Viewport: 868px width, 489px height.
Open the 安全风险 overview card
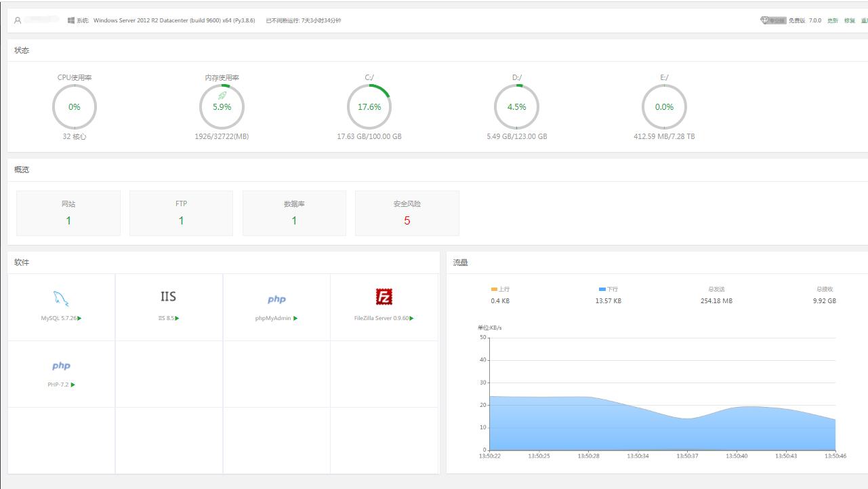click(407, 213)
